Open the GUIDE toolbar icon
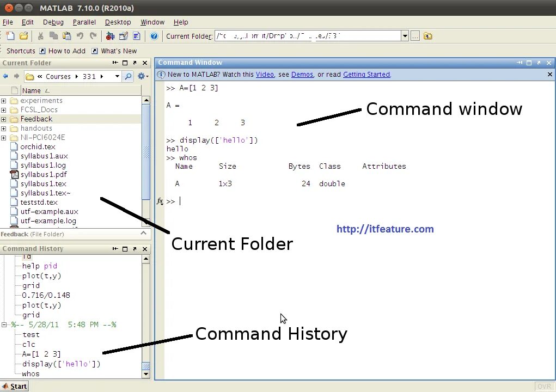Viewport: 556px width, 392px height. pyautogui.click(x=124, y=36)
